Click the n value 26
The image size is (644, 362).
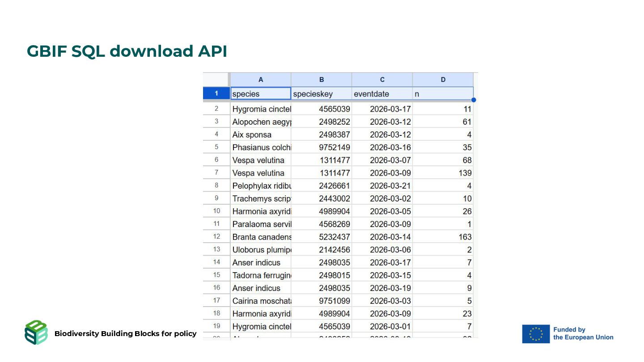point(443,211)
